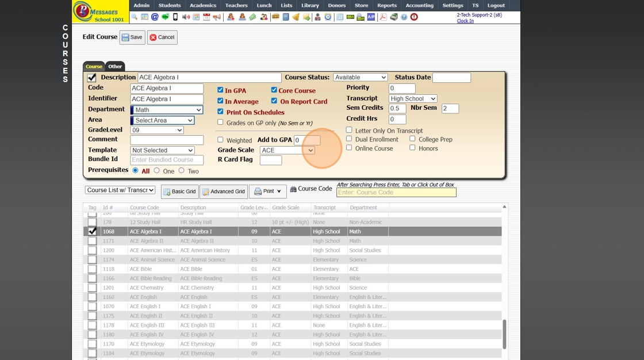Open the Department Math dropdown
644x360 pixels.
[167, 110]
